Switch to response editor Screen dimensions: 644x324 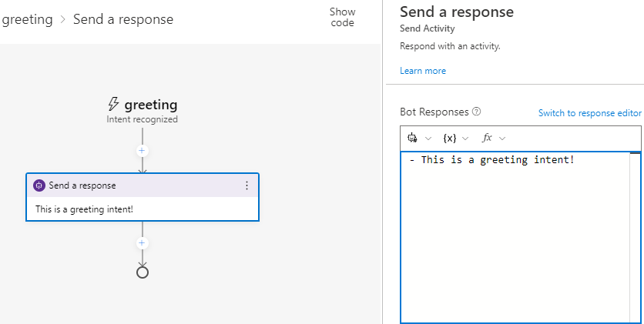point(589,113)
